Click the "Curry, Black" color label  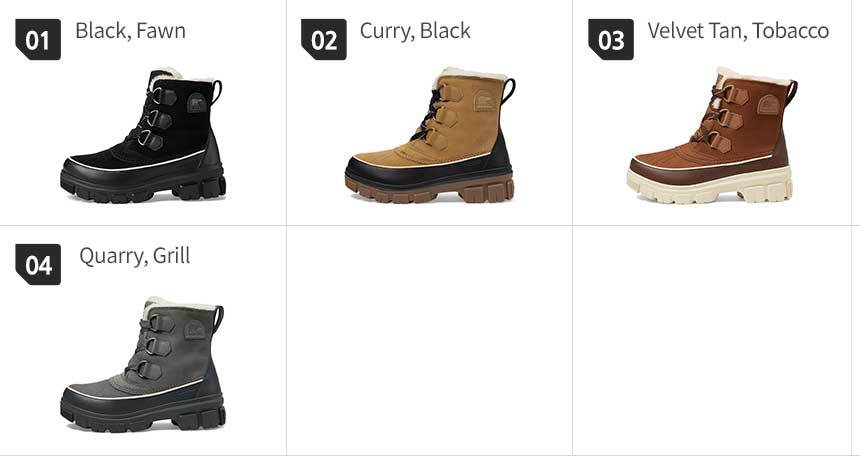click(415, 31)
